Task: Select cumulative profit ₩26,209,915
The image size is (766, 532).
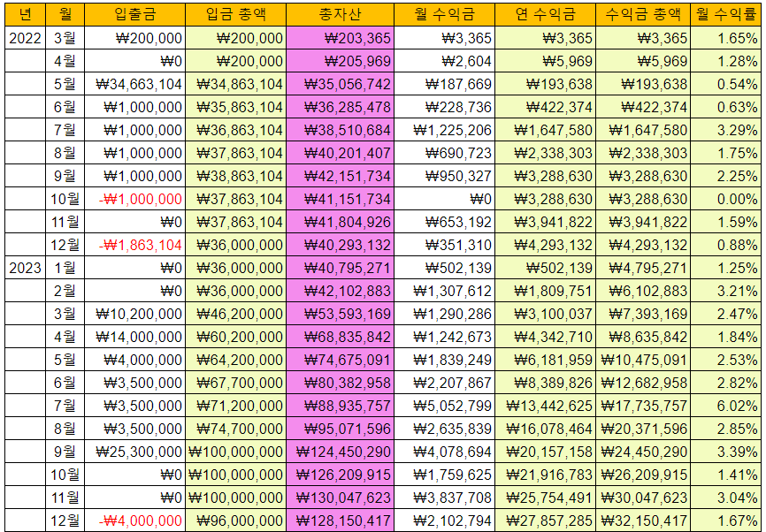Action: click(643, 475)
